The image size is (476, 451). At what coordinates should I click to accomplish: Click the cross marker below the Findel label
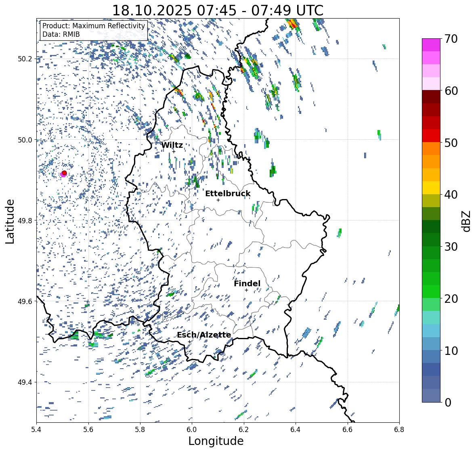(247, 290)
